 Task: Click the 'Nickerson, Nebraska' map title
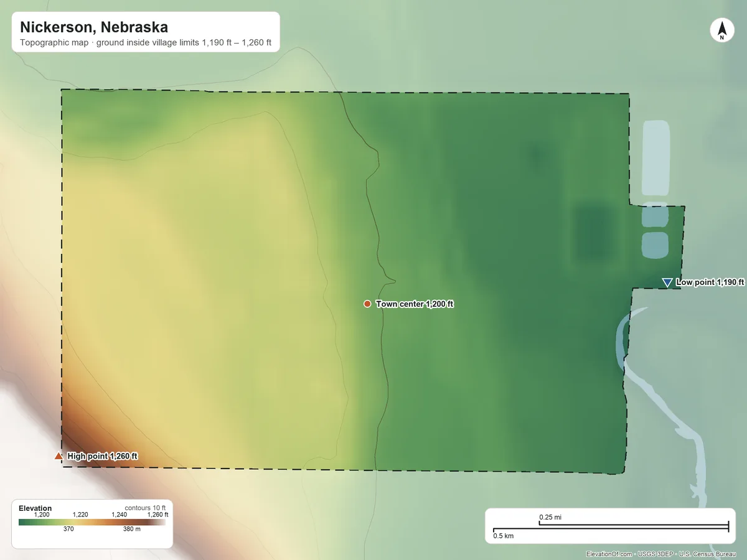click(x=94, y=27)
